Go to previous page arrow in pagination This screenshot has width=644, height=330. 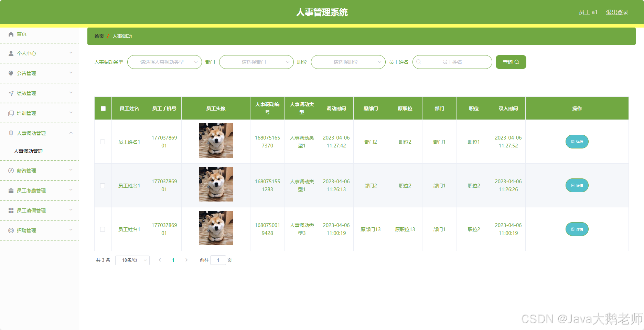pyautogui.click(x=160, y=260)
